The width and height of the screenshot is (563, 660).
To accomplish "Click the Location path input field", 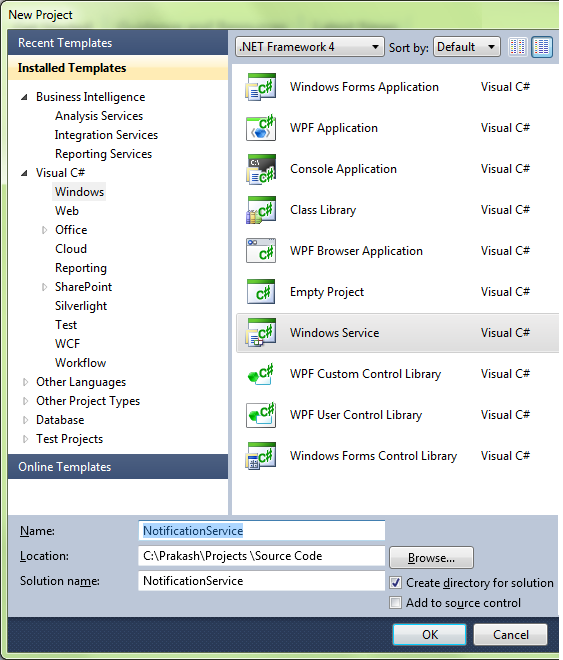I will click(261, 556).
